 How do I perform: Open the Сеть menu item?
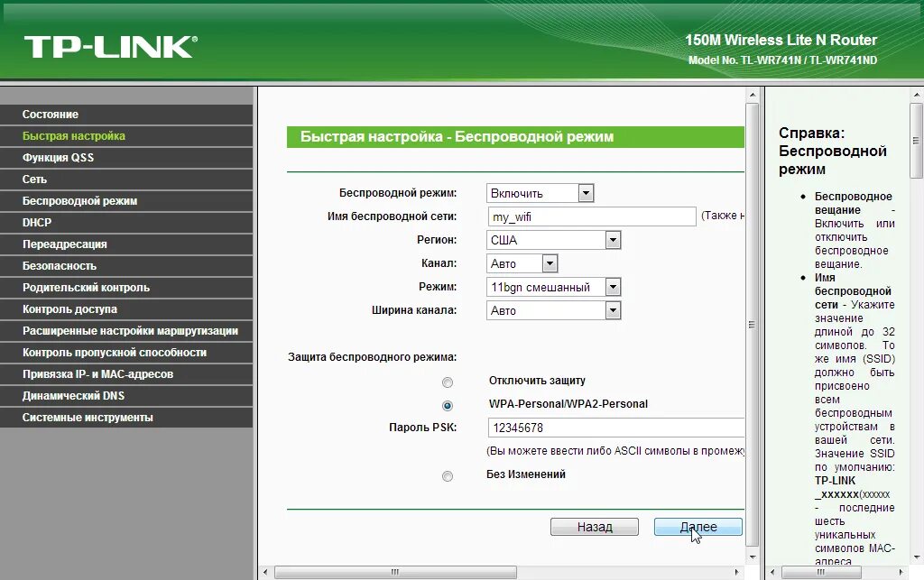(126, 179)
